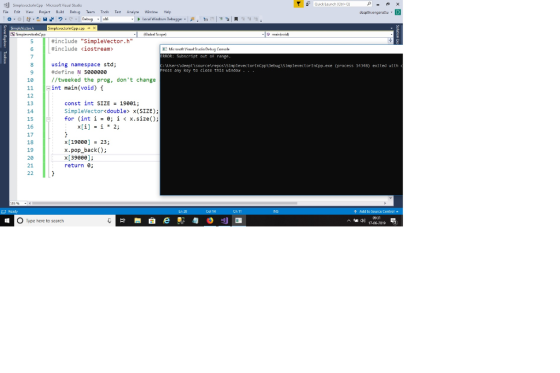Open the main(void) member dropdown
Screen dimensions: 560x373
point(329,34)
